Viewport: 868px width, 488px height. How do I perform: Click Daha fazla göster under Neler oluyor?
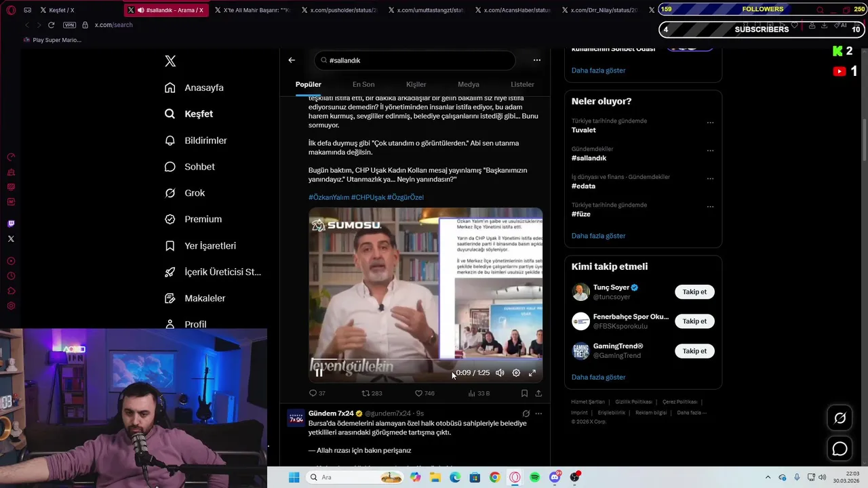click(598, 236)
